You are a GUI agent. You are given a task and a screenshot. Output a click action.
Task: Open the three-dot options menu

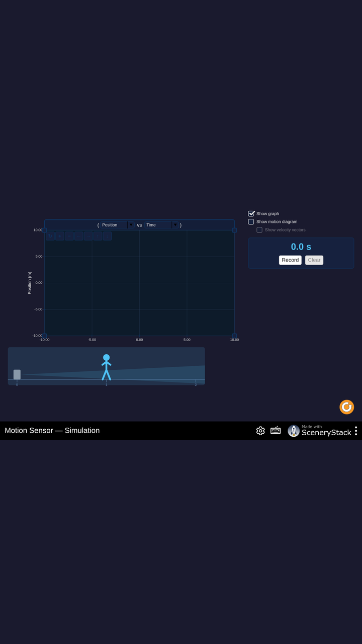pos(356,431)
